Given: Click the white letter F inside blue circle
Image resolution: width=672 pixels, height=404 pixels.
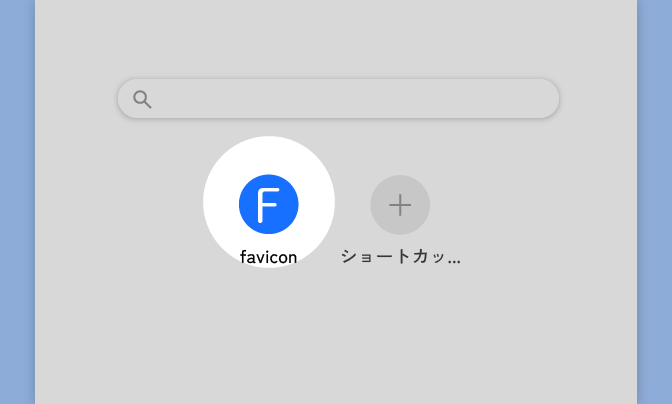Looking at the screenshot, I should (268, 205).
